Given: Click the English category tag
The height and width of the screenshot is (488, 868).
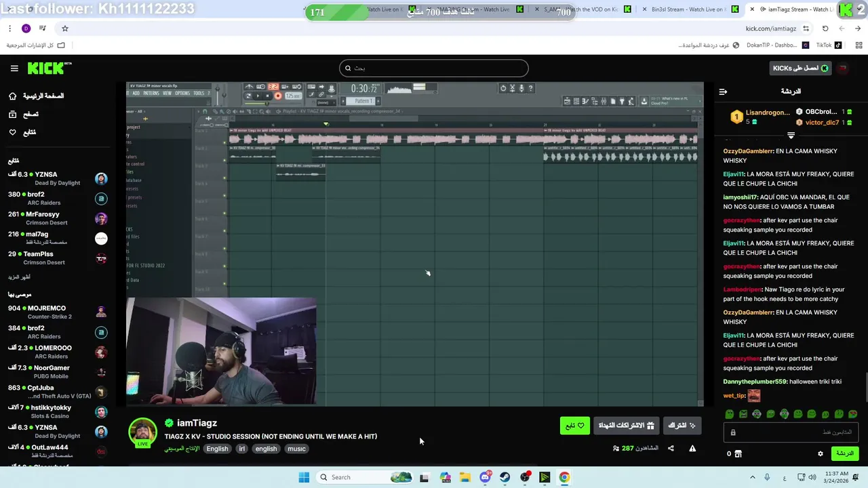Looking at the screenshot, I should pos(217,449).
